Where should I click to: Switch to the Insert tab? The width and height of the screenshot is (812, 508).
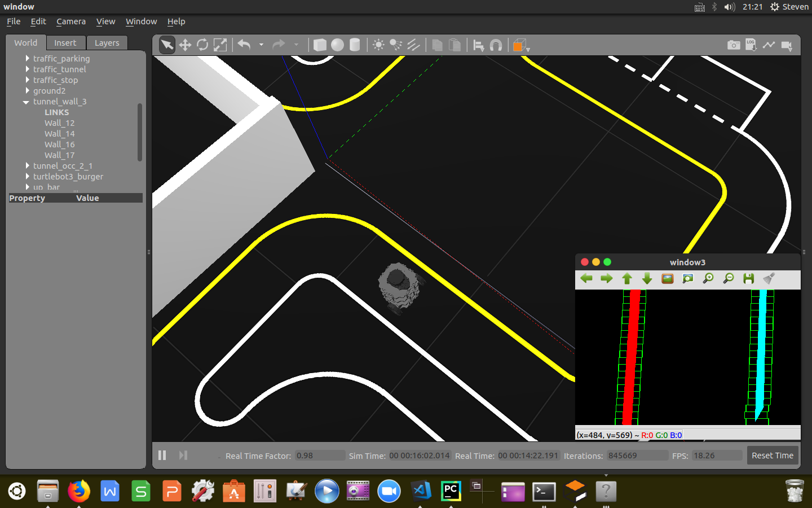65,43
